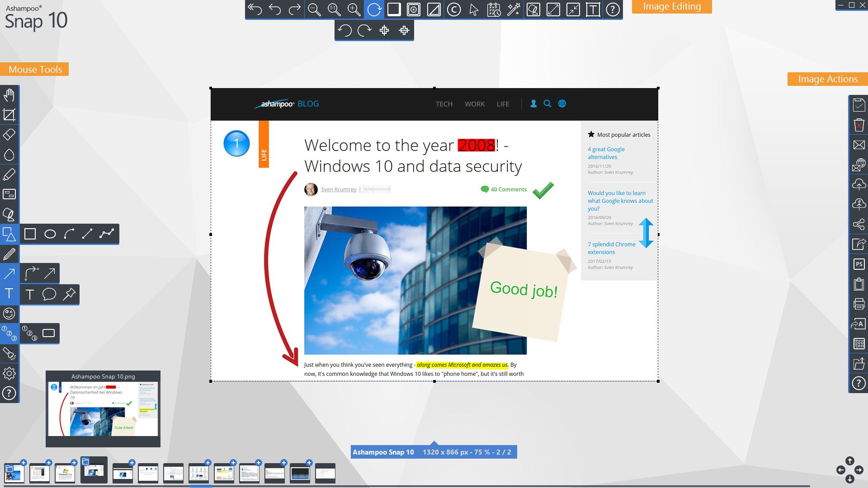Open the LIFE tab on blog navigation
868x488 pixels.
pos(503,103)
